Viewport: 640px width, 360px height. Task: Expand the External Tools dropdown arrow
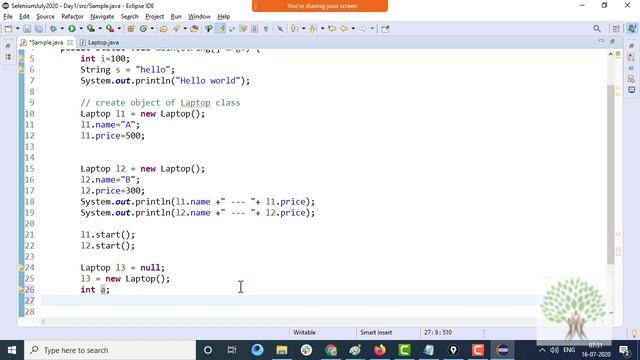pyautogui.click(x=119, y=29)
